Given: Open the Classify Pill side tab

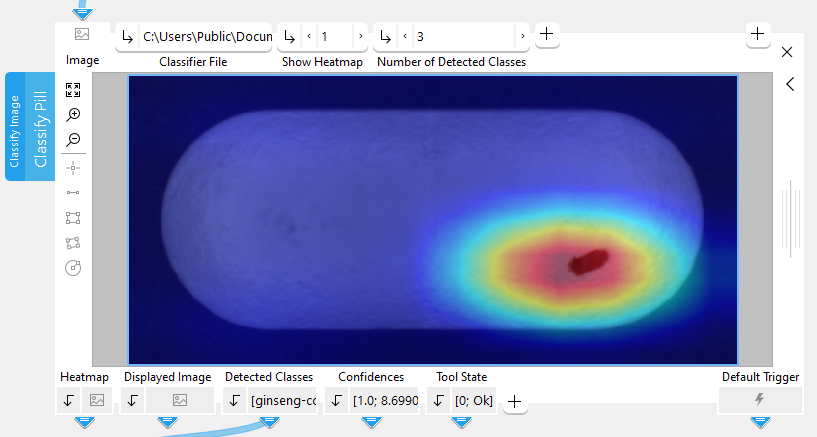Looking at the screenshot, I should coord(29,127).
